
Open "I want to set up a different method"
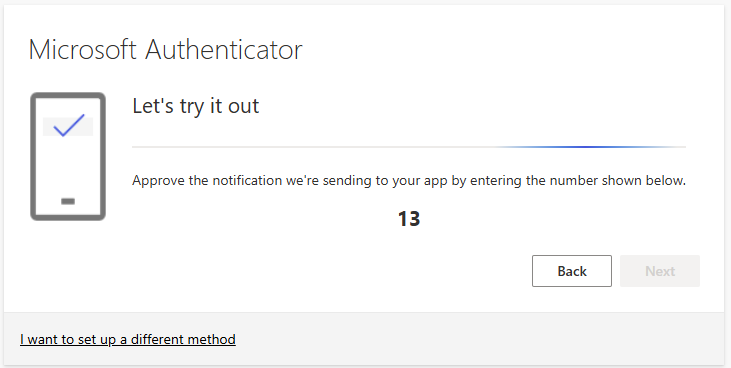coord(128,339)
